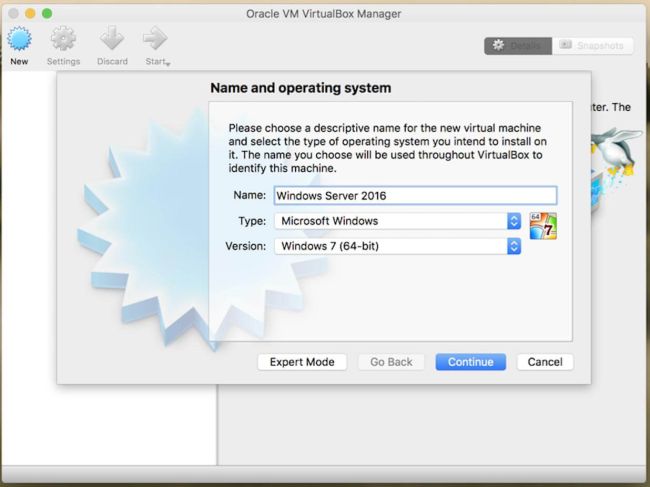Cancel the new virtual machine wizard
Image resolution: width=650 pixels, height=487 pixels.
545,362
